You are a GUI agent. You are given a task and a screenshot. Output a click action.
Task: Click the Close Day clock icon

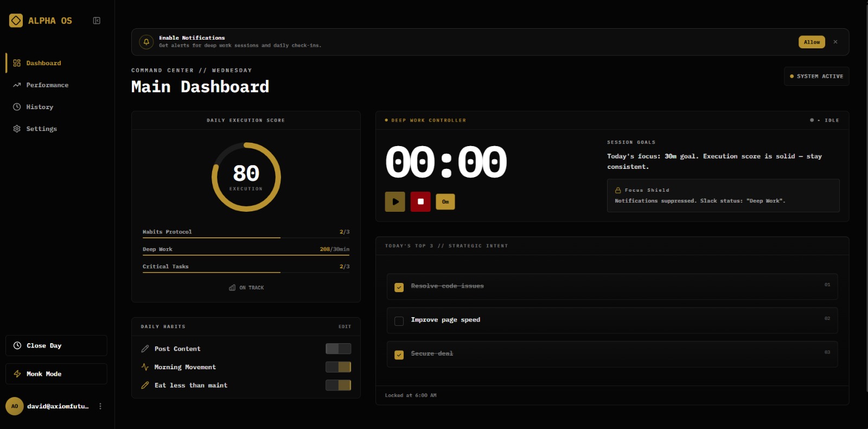[x=17, y=345]
